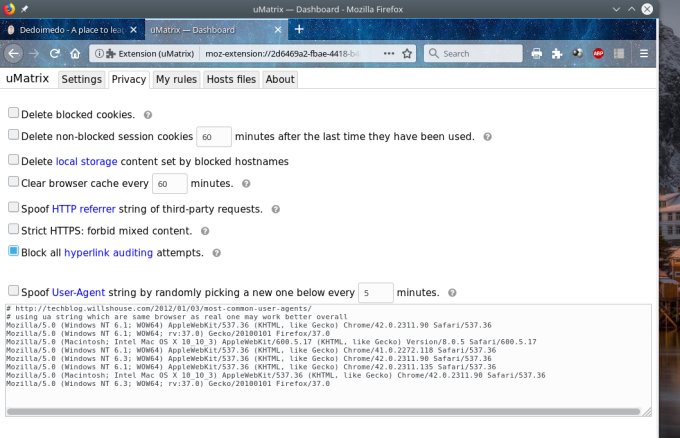Open page actions three-dot menu
The width and height of the screenshot is (680, 438).
389,53
